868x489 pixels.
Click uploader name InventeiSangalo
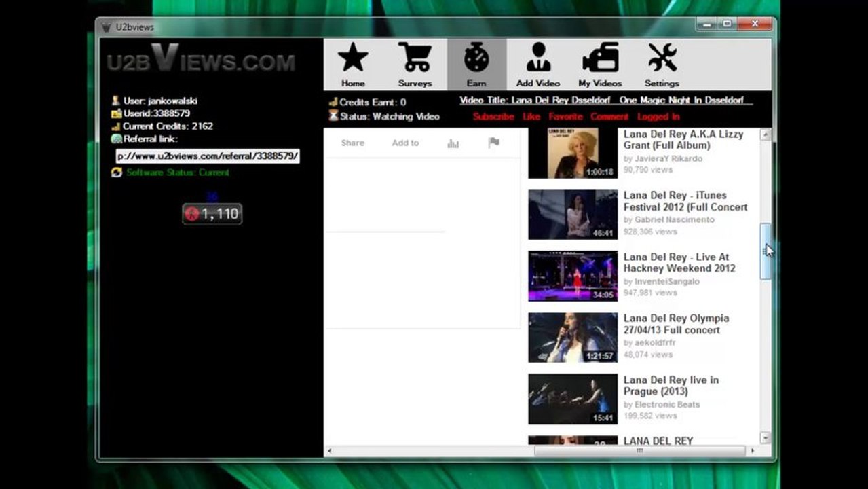coord(667,281)
